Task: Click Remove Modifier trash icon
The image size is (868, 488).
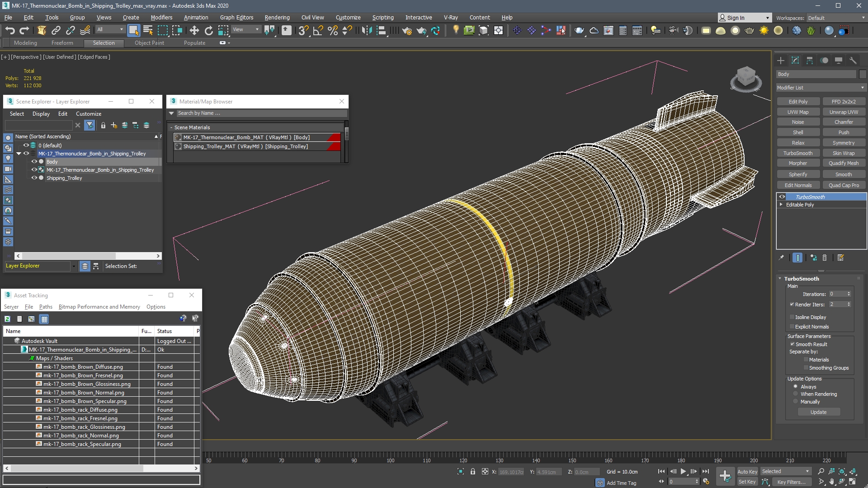Action: [x=825, y=258]
